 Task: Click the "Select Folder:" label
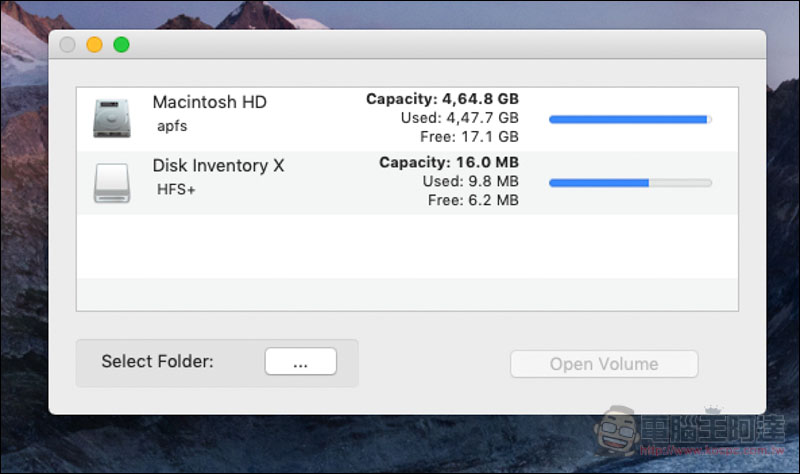pos(157,361)
